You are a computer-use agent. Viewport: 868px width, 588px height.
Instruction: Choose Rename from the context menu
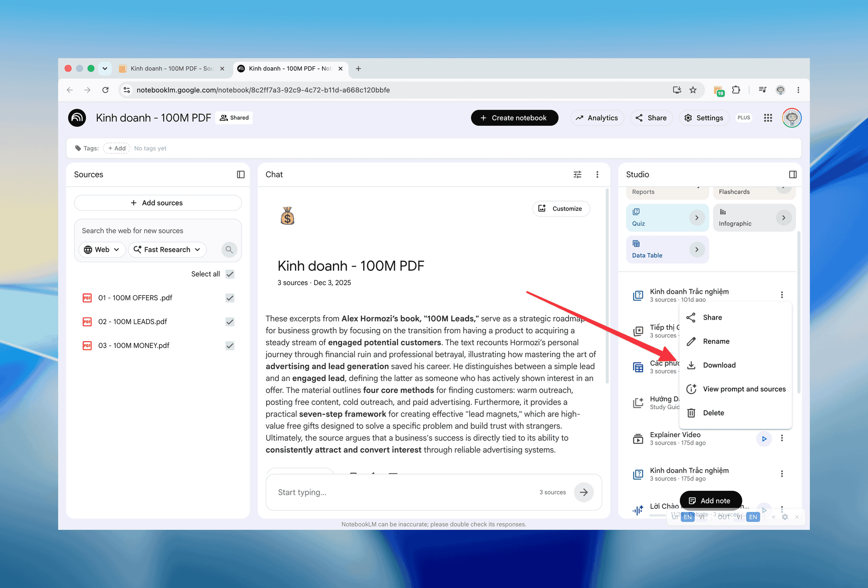click(736, 341)
